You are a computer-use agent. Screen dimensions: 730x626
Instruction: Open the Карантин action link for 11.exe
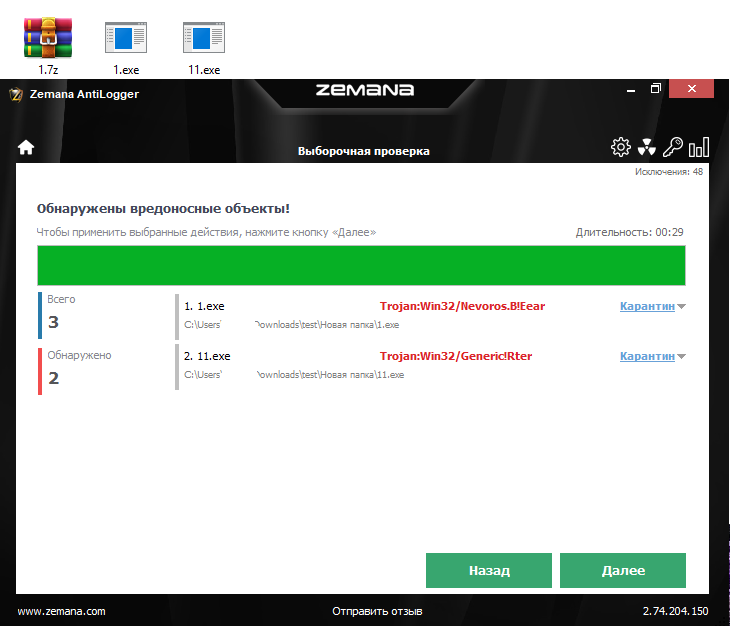pos(647,356)
